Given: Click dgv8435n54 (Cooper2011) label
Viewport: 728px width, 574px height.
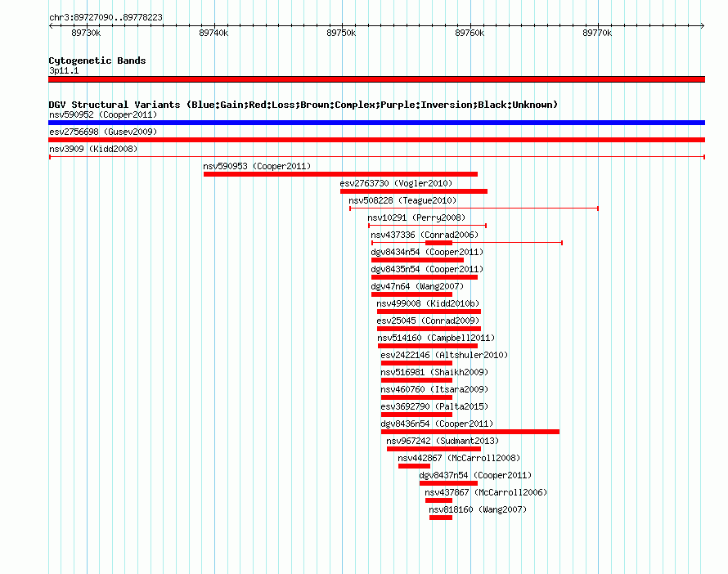Looking at the screenshot, I should click(x=427, y=269).
